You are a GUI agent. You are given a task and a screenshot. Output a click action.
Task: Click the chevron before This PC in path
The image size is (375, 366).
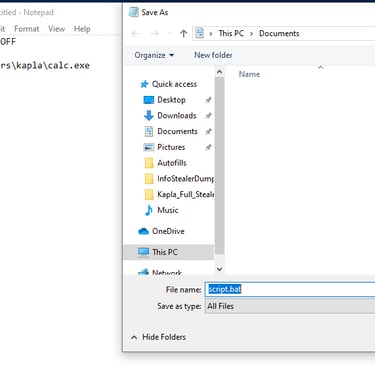tap(211, 34)
